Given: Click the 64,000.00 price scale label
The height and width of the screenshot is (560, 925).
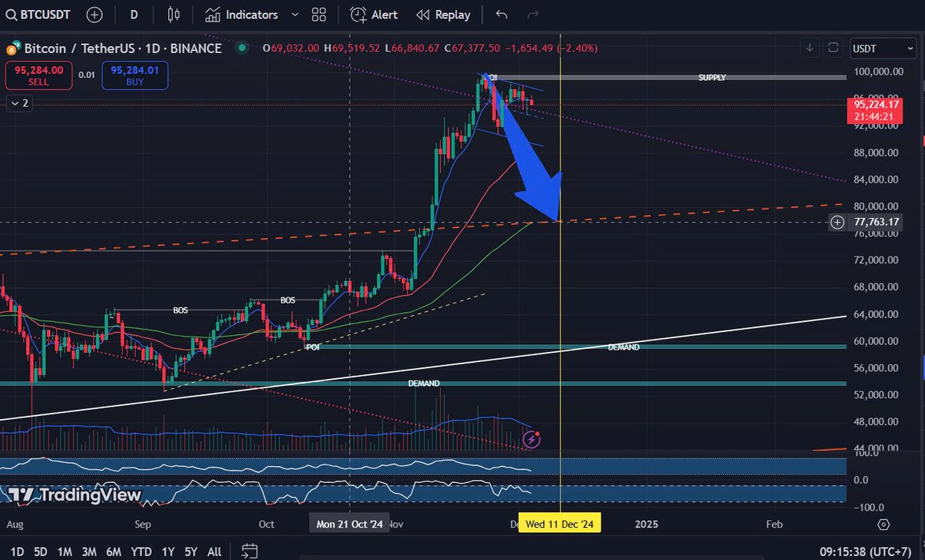Looking at the screenshot, I should coord(878,314).
